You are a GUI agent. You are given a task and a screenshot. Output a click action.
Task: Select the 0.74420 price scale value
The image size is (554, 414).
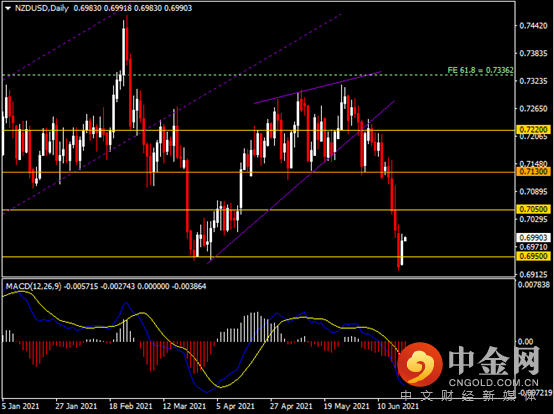click(x=533, y=26)
